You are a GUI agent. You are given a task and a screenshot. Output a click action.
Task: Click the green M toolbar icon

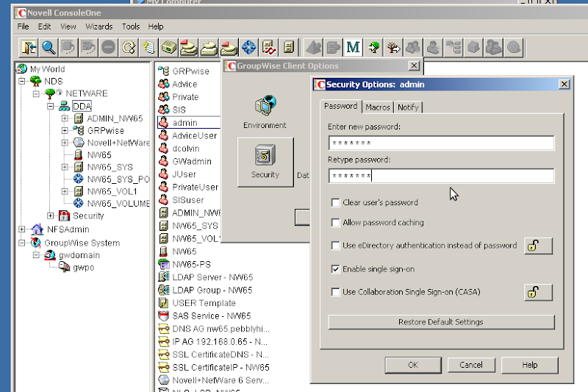(353, 47)
